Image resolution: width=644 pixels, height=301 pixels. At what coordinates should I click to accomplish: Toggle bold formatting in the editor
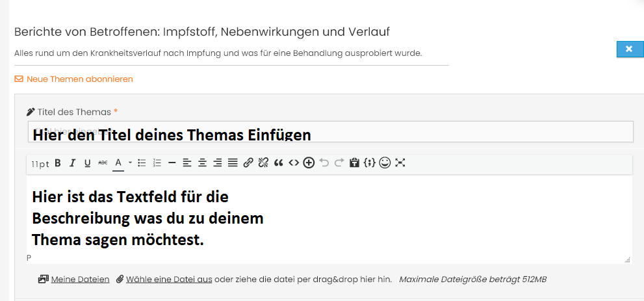pyautogui.click(x=58, y=163)
